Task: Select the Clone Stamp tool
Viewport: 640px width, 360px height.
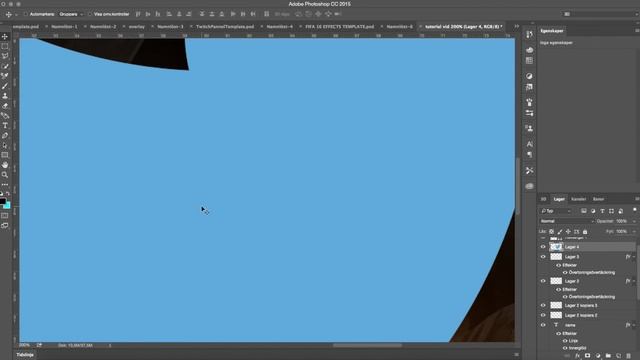Action: point(5,96)
